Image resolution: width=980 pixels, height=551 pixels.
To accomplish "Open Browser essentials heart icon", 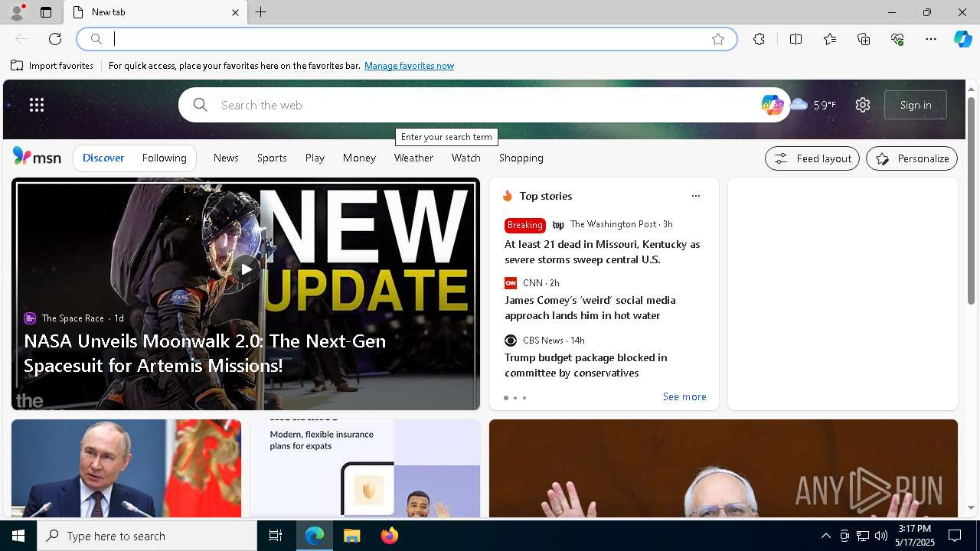I will click(x=897, y=39).
